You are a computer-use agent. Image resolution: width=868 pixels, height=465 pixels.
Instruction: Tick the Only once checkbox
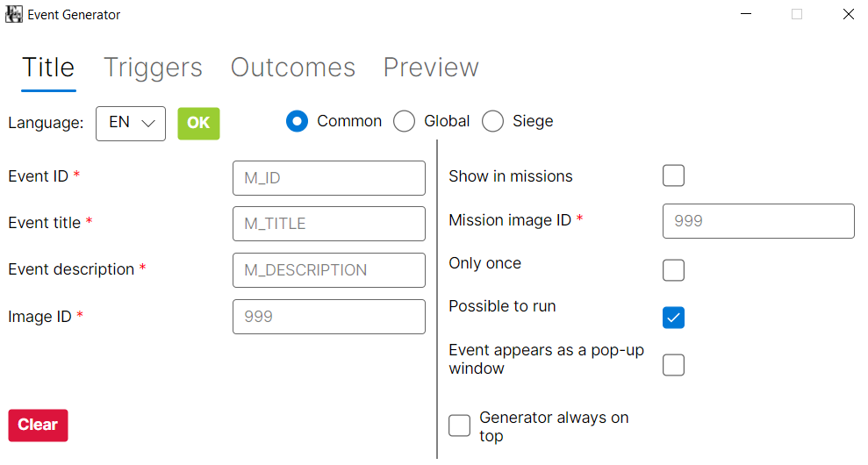tap(674, 270)
